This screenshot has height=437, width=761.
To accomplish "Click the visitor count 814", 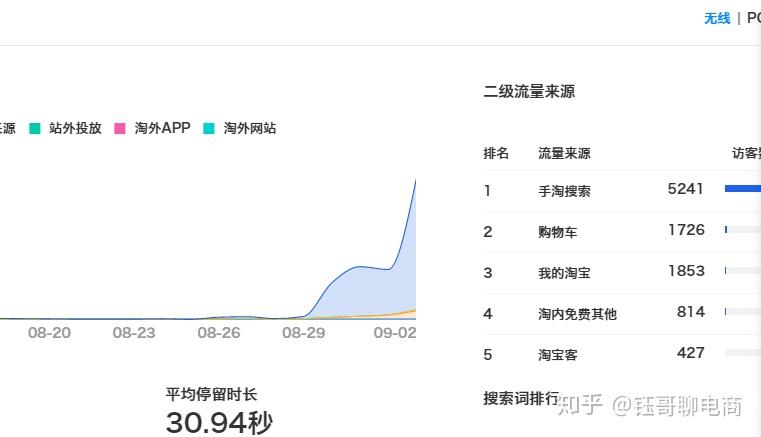I will (x=691, y=312).
